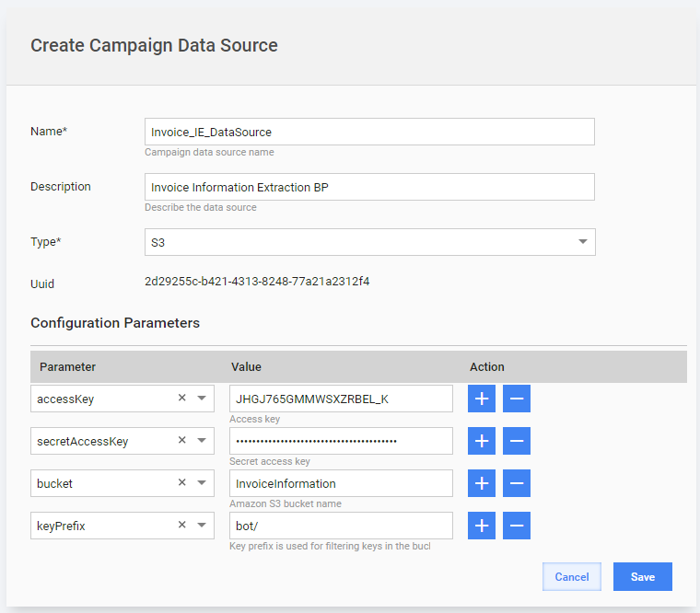Remove the secretAccessKey parameter row
This screenshot has width=700, height=613.
click(x=517, y=441)
